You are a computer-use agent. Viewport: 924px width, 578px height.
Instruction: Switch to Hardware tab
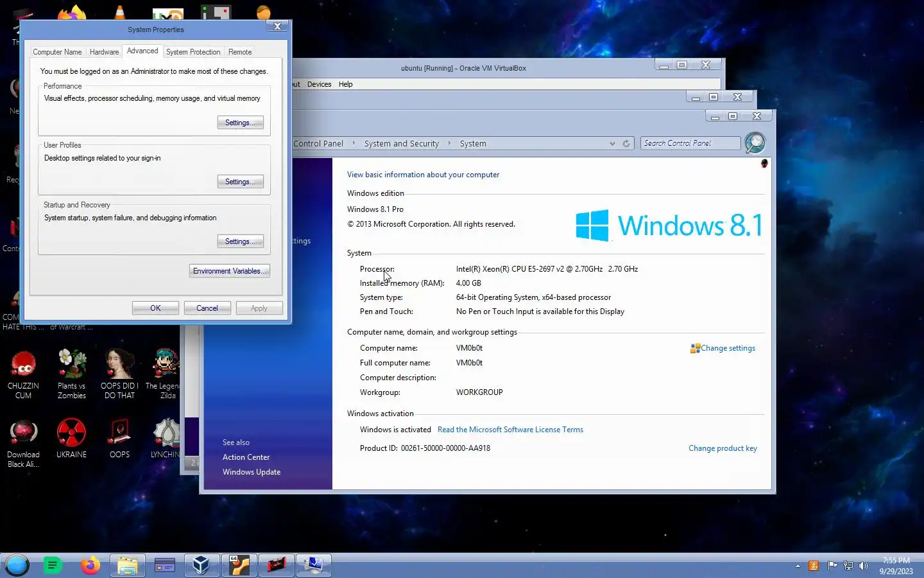coord(104,52)
